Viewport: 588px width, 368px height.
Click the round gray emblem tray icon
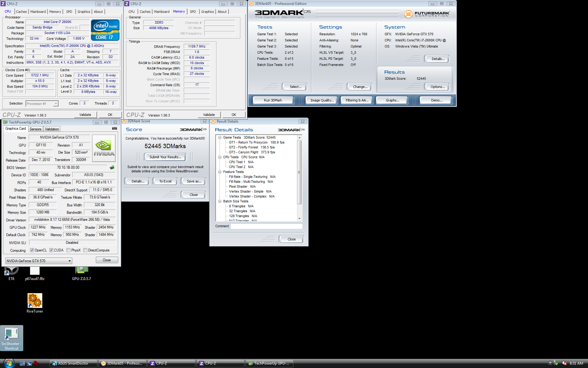click(x=550, y=363)
